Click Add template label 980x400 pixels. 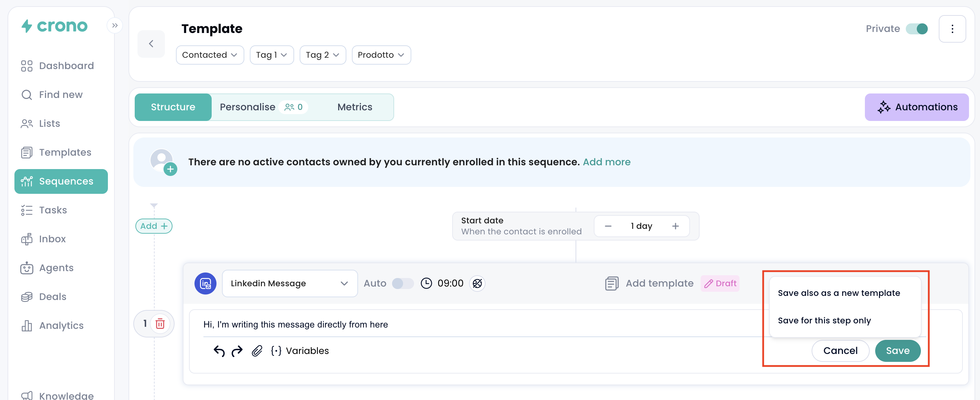coord(659,284)
